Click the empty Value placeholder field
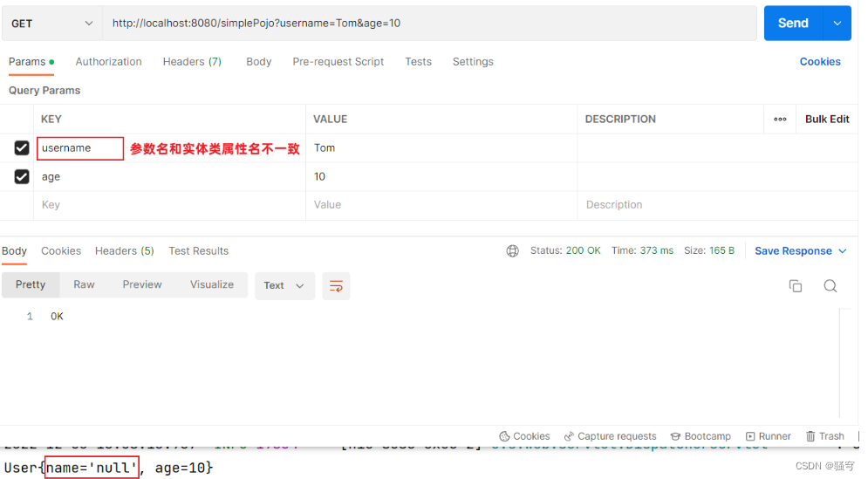868x479 pixels. tap(441, 205)
